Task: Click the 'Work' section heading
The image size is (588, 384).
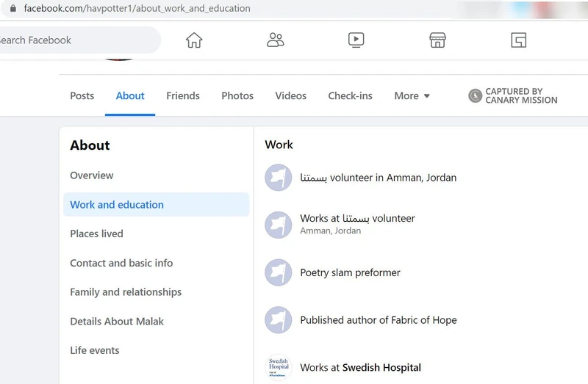Action: (x=279, y=145)
